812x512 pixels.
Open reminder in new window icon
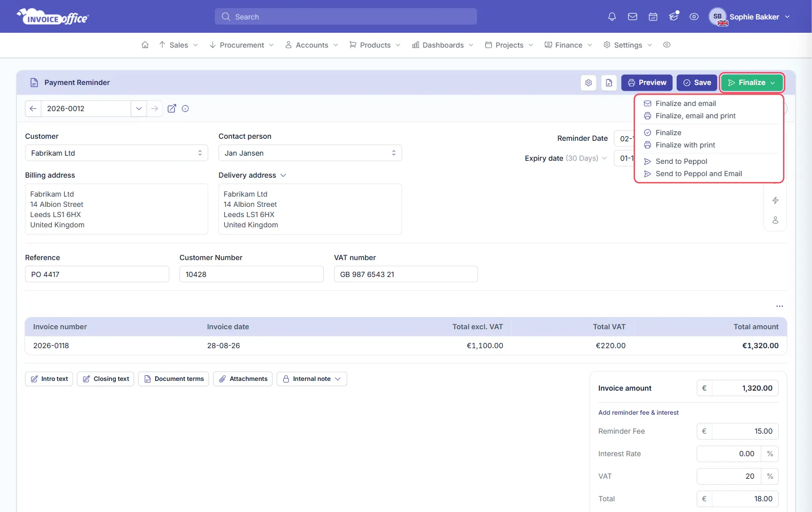click(x=172, y=109)
